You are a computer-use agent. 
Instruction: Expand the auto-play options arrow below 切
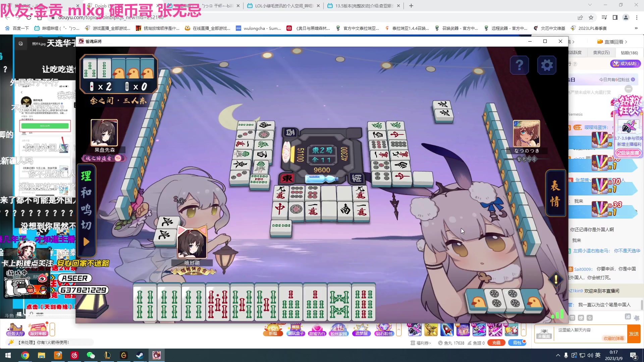[x=86, y=241]
